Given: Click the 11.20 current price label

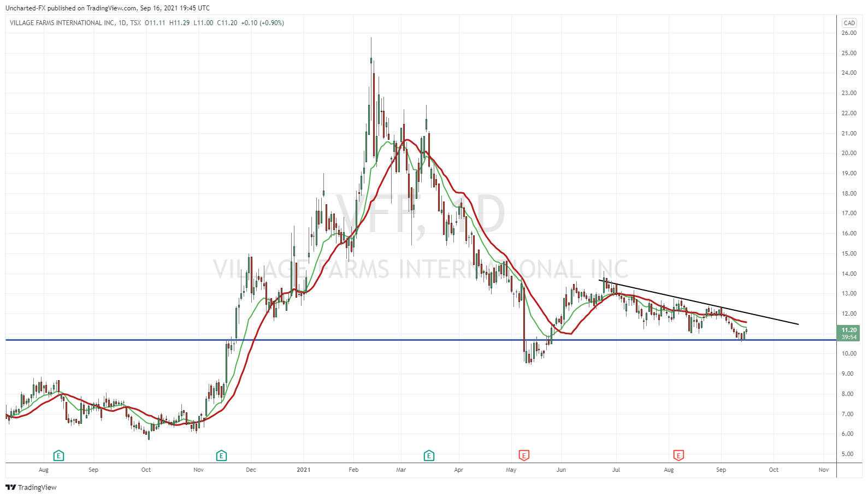Looking at the screenshot, I should [849, 330].
